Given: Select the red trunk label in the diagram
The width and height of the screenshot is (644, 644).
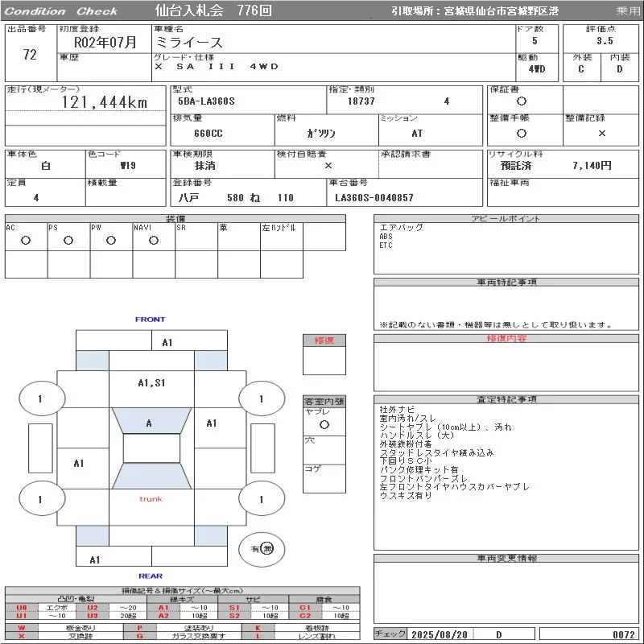Looking at the screenshot, I should click(x=151, y=499).
